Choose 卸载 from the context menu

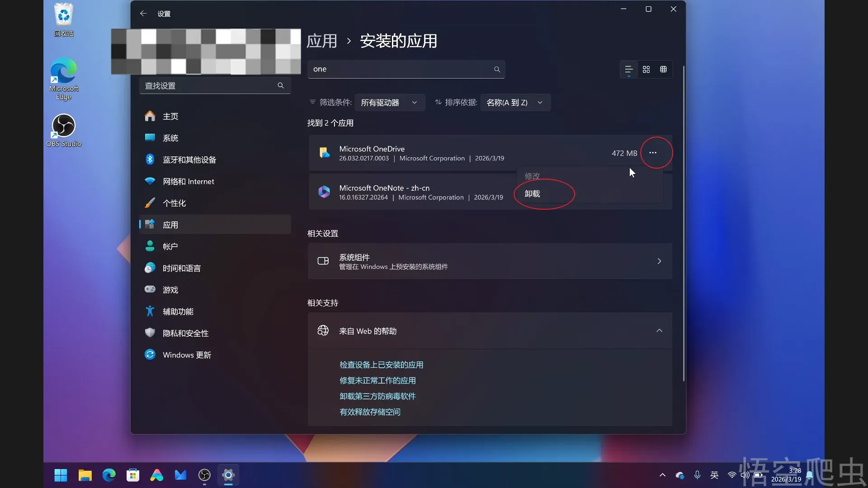[533, 194]
